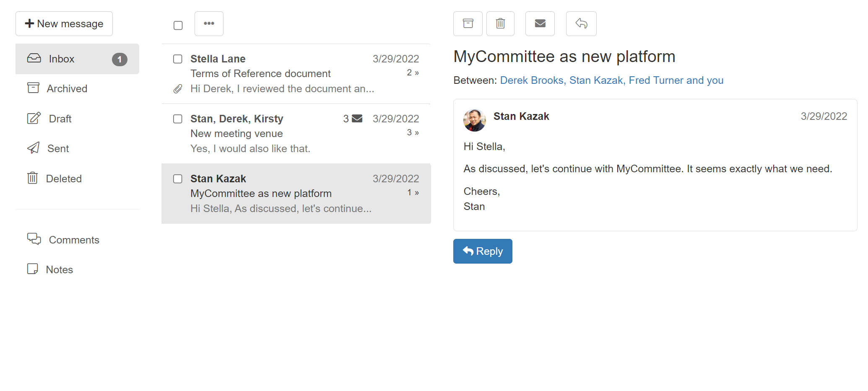
Task: Mark conversation unread with envelope toolbar icon
Action: coord(540,23)
